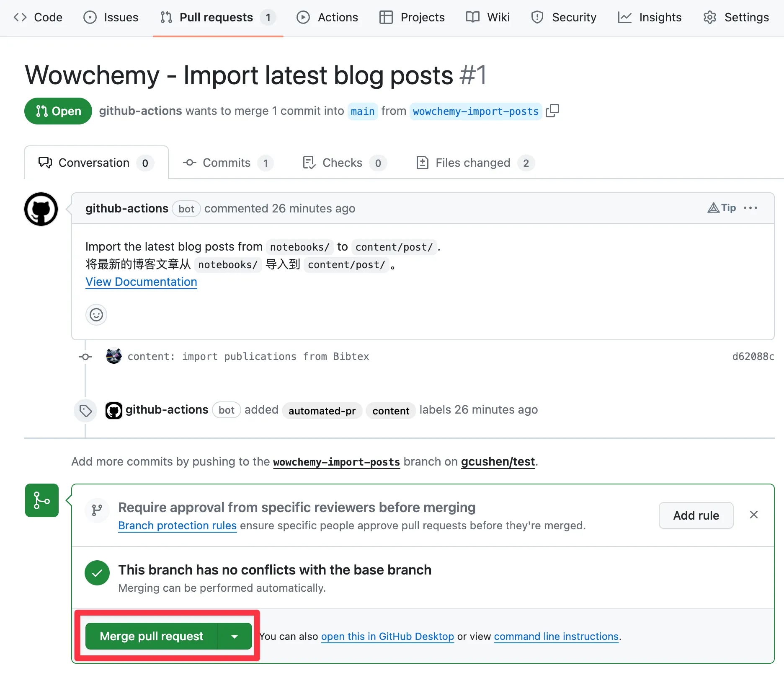This screenshot has width=784, height=673.
Task: Click the Tip badge on comment header
Action: pyautogui.click(x=722, y=208)
